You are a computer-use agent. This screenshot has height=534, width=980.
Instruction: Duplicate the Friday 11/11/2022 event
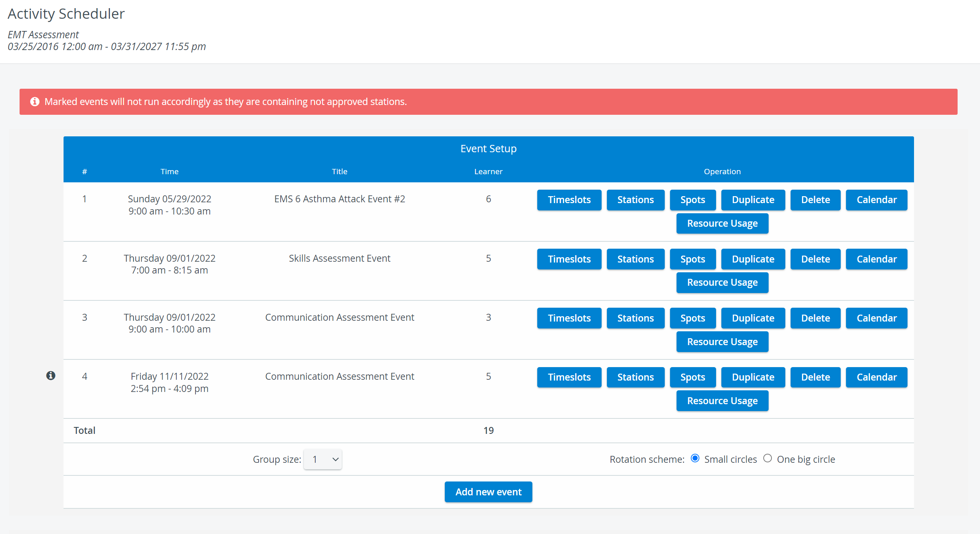(x=753, y=377)
